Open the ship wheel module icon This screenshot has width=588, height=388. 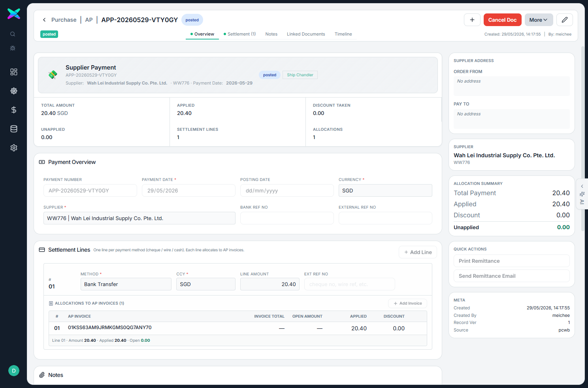point(14,91)
